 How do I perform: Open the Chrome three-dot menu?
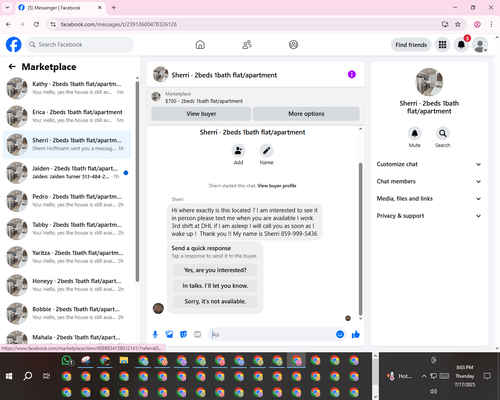[491, 24]
